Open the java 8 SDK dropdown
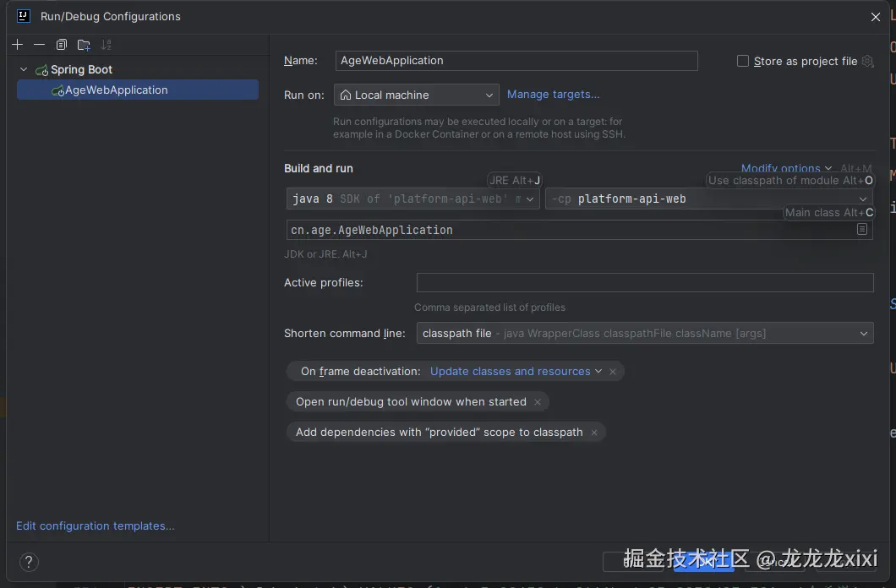 pos(412,199)
